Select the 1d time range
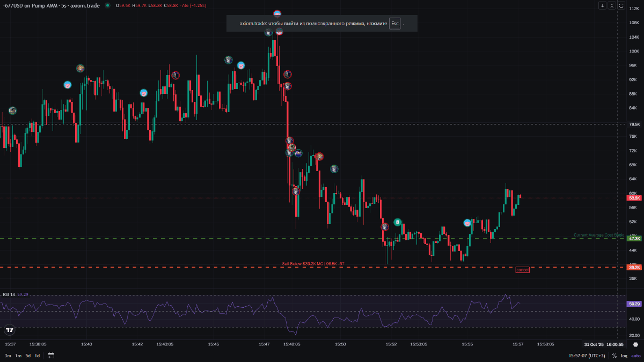644x362 pixels. click(x=37, y=356)
